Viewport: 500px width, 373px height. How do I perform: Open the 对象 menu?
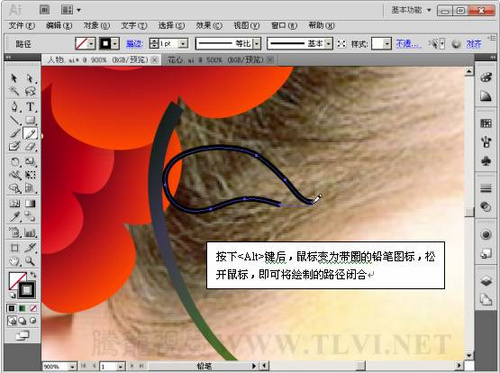tap(97, 26)
